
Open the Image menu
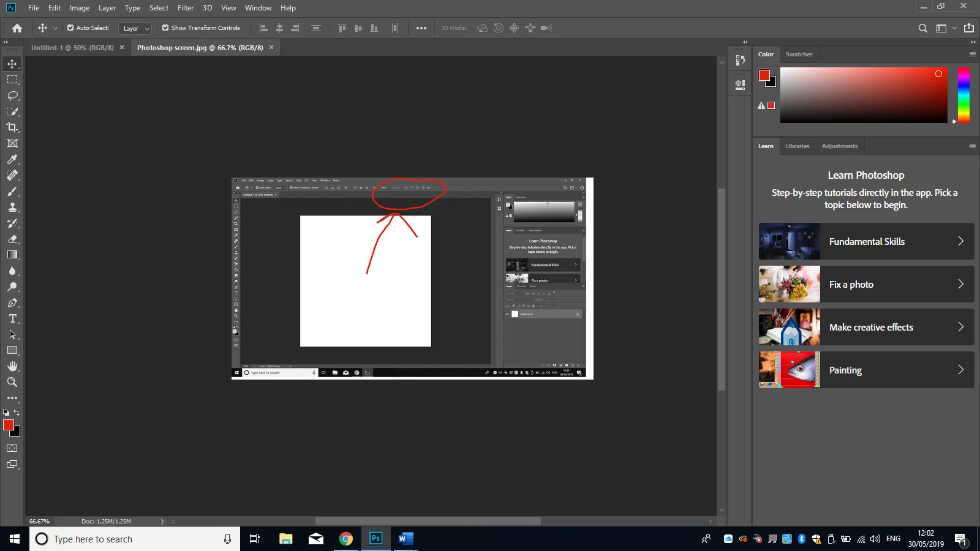click(x=80, y=8)
